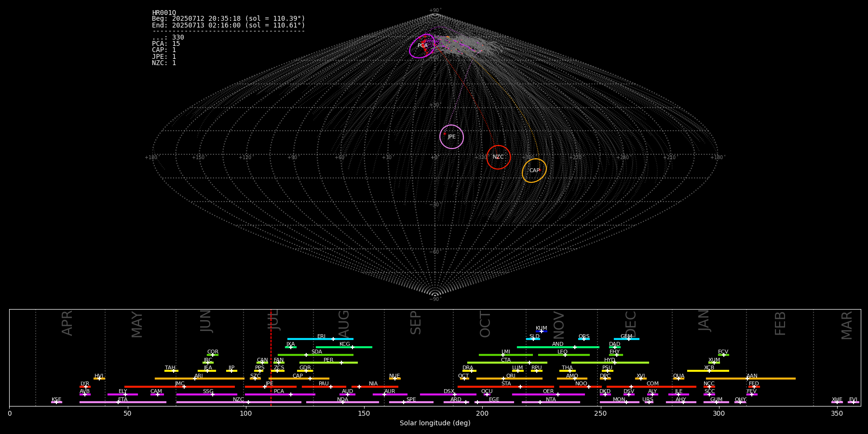The height and width of the screenshot is (434, 868).
Task: Click the orange AAN shower bar
Action: coord(751,379)
